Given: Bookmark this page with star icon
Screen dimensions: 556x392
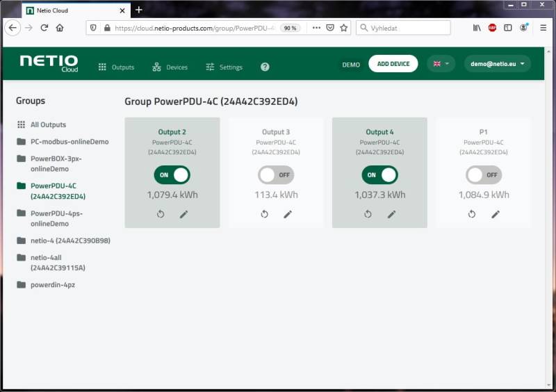Looking at the screenshot, I should coord(343,28).
